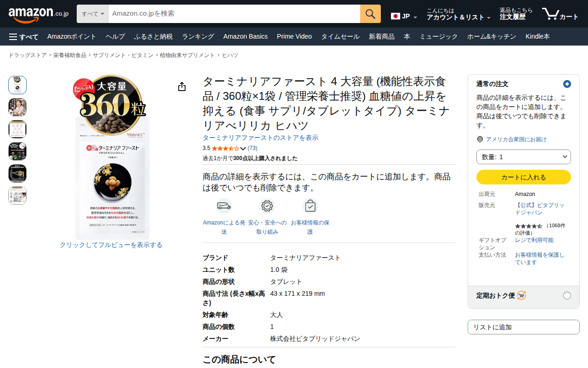The width and height of the screenshot is (588, 368).
Task: Select the sixth product thumbnail
Action: tap(17, 195)
